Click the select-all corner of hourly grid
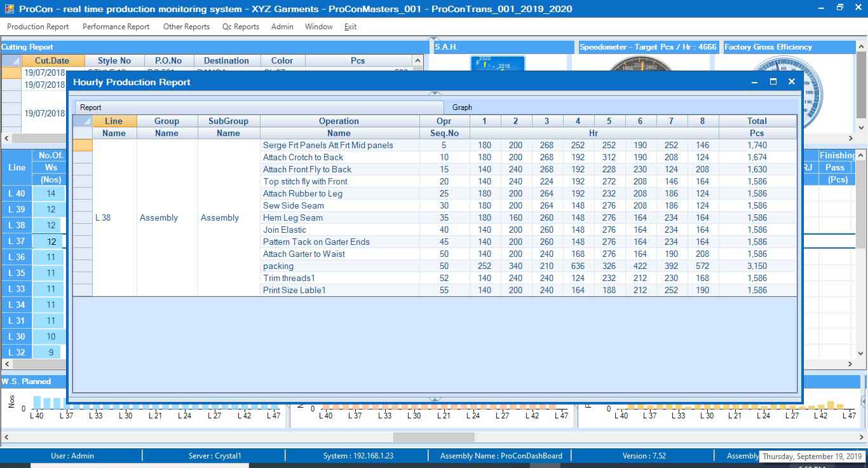This screenshot has height=468, width=868. pyautogui.click(x=83, y=121)
